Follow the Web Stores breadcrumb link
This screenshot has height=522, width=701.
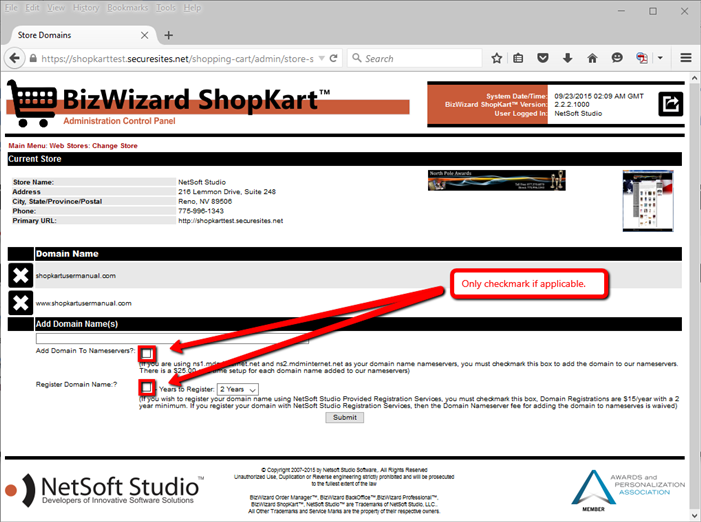69,146
